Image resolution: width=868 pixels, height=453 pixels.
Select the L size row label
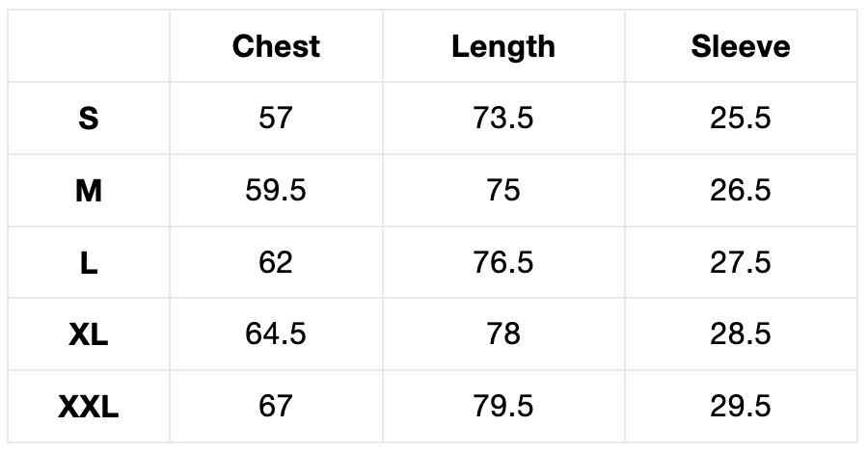click(89, 263)
